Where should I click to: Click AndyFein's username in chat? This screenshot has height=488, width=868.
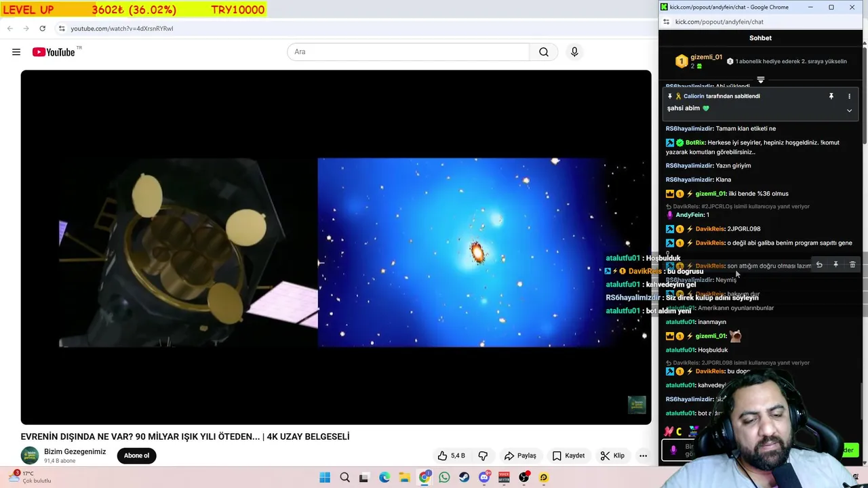pos(690,215)
